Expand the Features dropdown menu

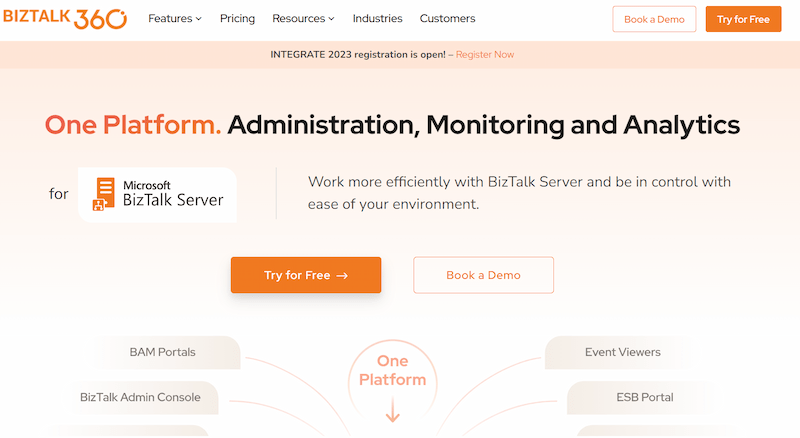(175, 18)
